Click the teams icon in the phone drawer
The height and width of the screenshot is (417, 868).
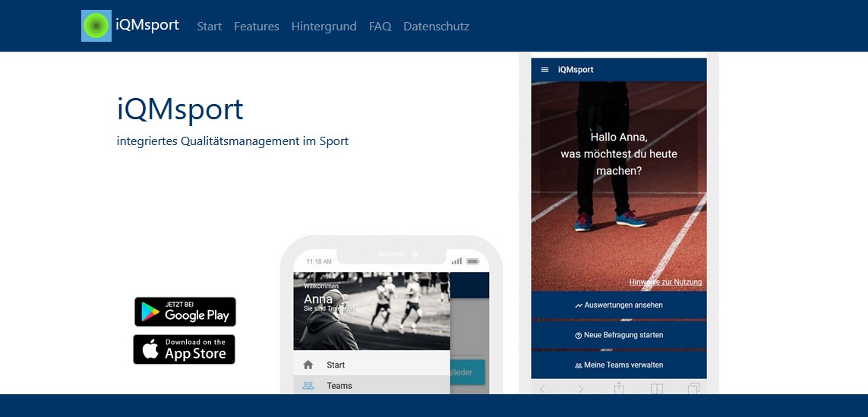pos(308,385)
